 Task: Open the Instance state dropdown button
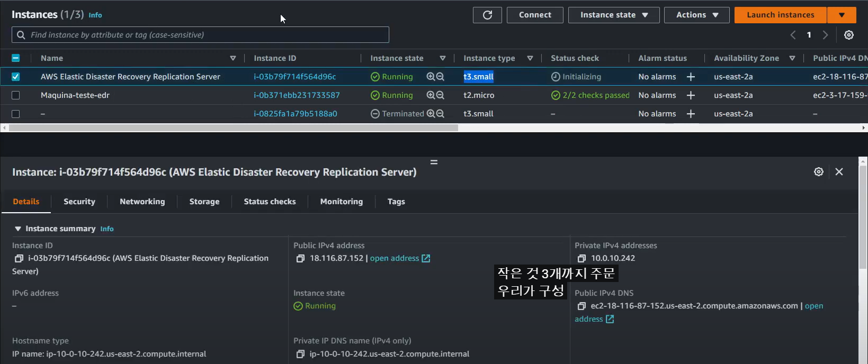(614, 15)
